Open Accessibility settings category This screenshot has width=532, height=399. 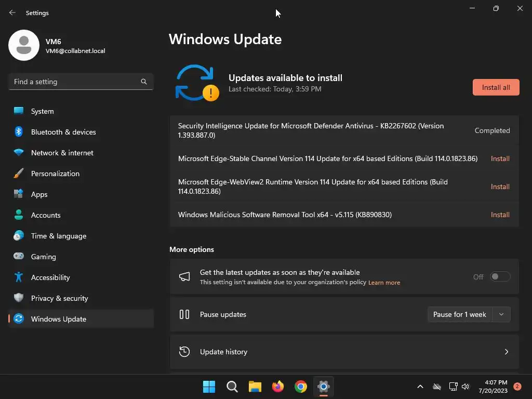(81, 277)
